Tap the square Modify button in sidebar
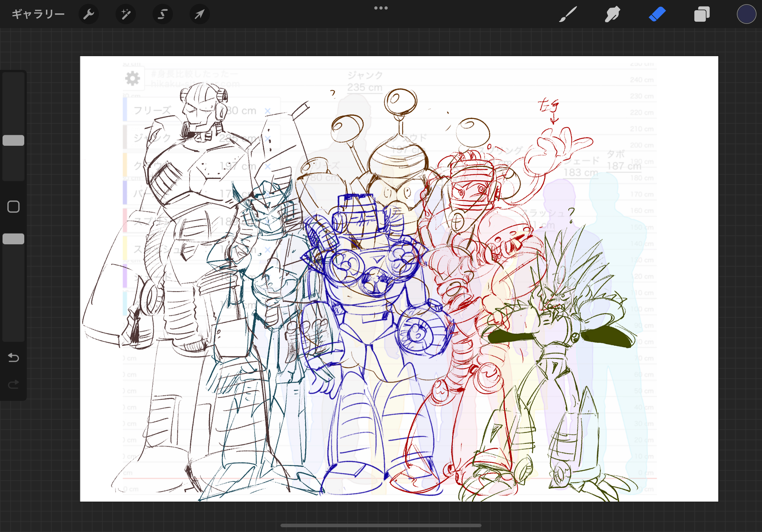762x532 pixels. click(x=13, y=207)
